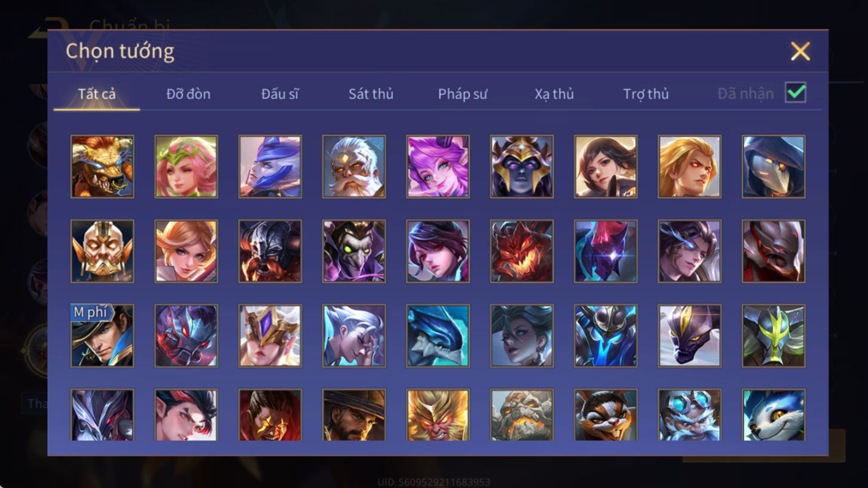Open the Trợ thủ tab

646,94
